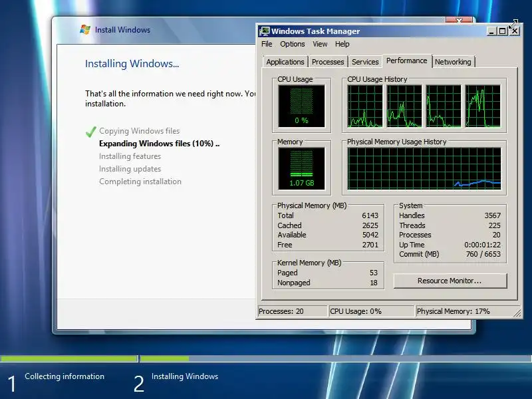Click the Installing features step
The width and height of the screenshot is (532, 399).
pos(130,156)
